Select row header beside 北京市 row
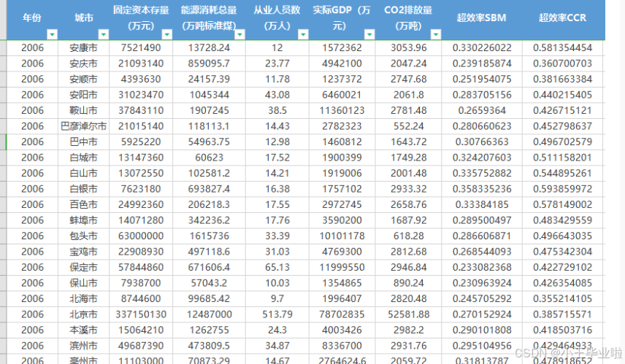The image size is (625, 364). pos(3,314)
